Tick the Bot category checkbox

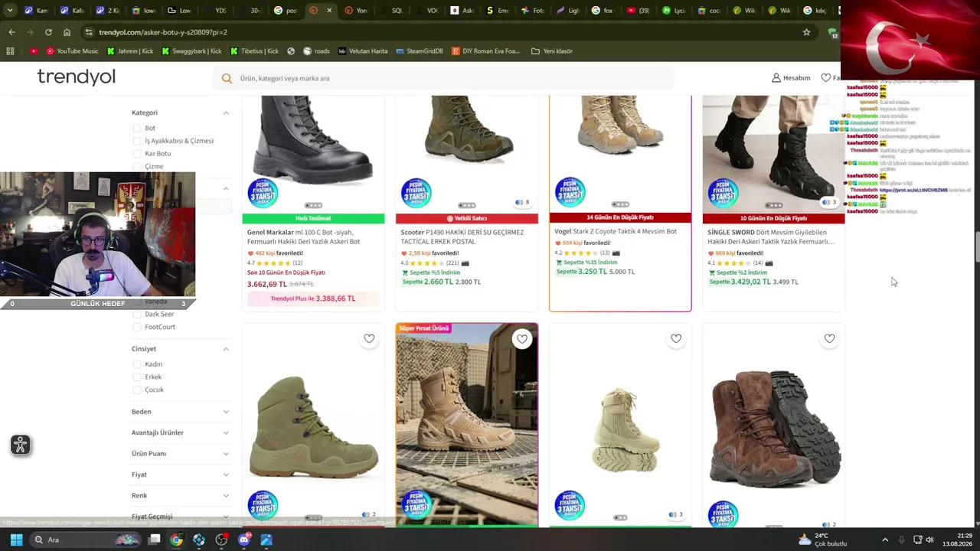pyautogui.click(x=137, y=128)
